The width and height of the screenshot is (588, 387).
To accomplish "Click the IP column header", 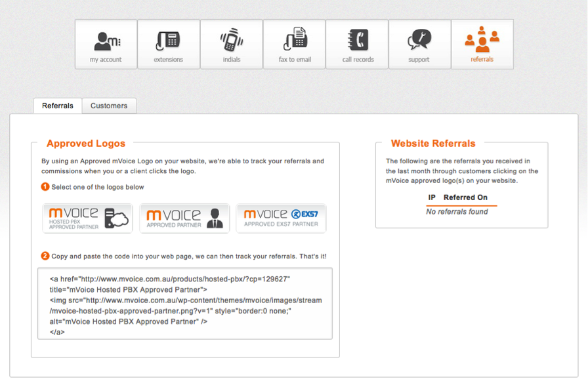I will click(x=432, y=197).
